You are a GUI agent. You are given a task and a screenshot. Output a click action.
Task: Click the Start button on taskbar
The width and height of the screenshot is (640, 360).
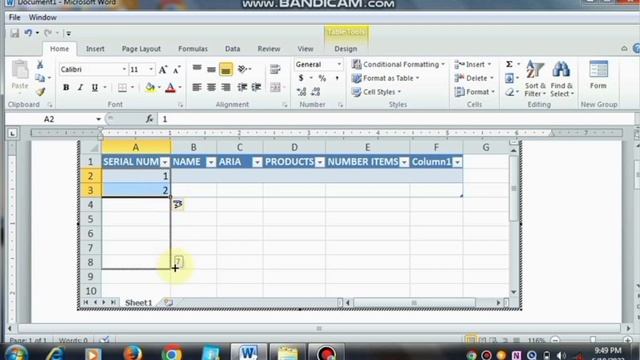coord(16,353)
